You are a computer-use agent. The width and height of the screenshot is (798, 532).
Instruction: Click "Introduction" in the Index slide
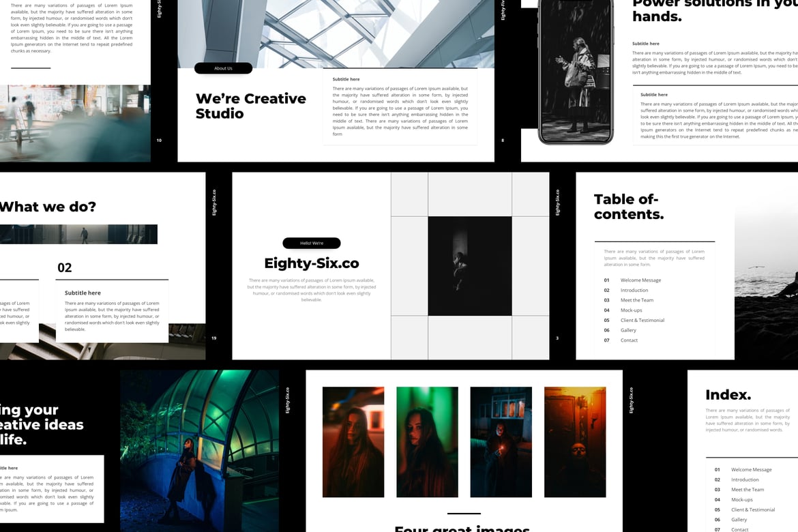point(745,479)
